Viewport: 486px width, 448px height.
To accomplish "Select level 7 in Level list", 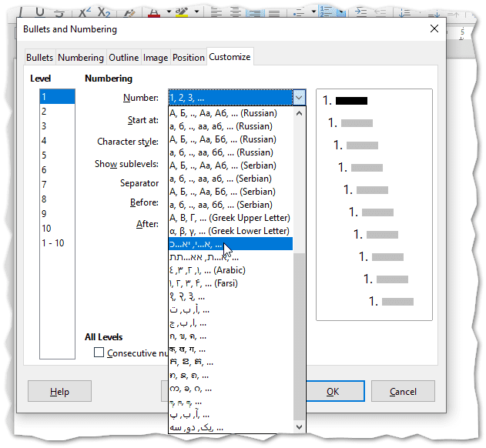I will click(57, 185).
